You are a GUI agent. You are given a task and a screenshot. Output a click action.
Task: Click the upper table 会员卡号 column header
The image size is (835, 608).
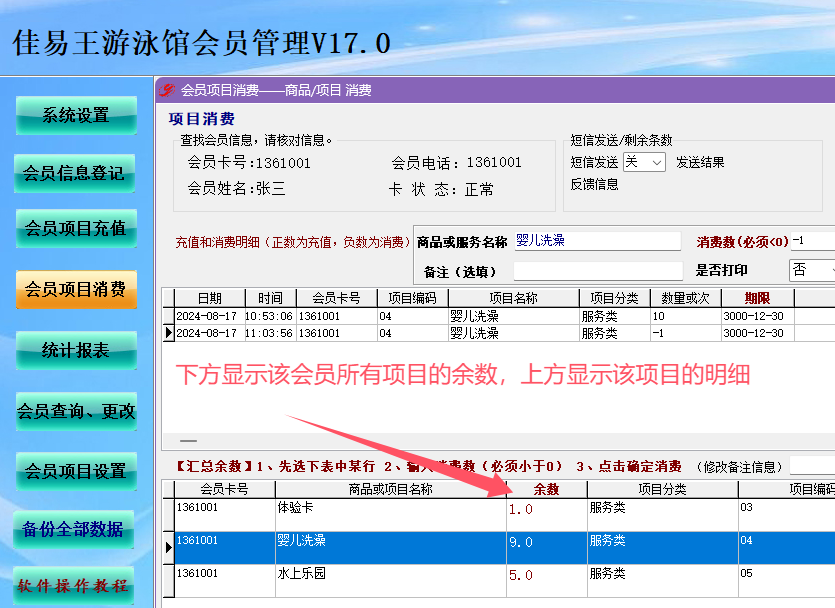click(337, 298)
